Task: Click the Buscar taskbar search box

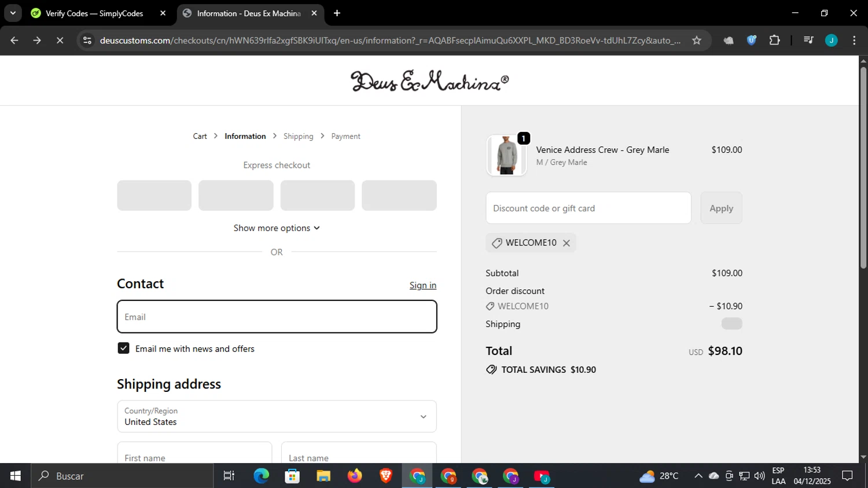Action: pyautogui.click(x=122, y=476)
